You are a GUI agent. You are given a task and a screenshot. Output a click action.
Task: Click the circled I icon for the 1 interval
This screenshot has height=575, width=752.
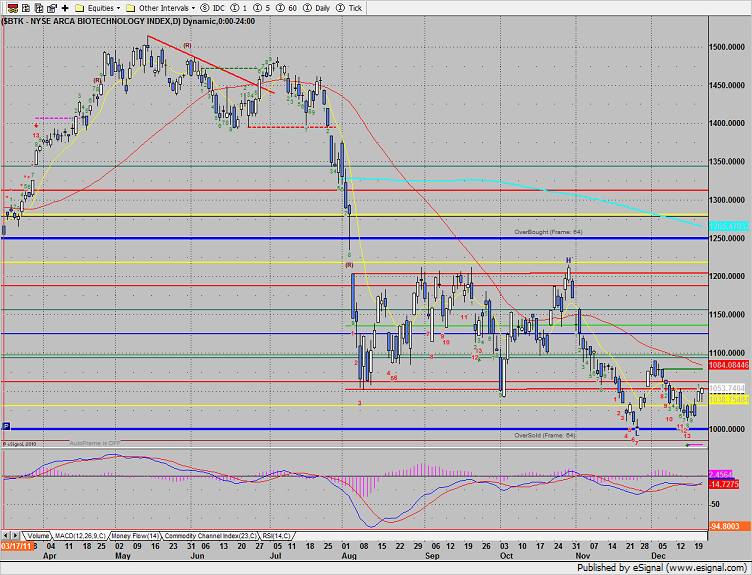[235, 8]
